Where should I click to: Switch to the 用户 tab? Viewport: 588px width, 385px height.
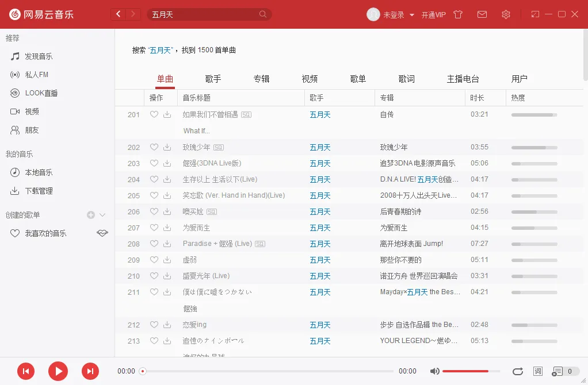pyautogui.click(x=519, y=79)
